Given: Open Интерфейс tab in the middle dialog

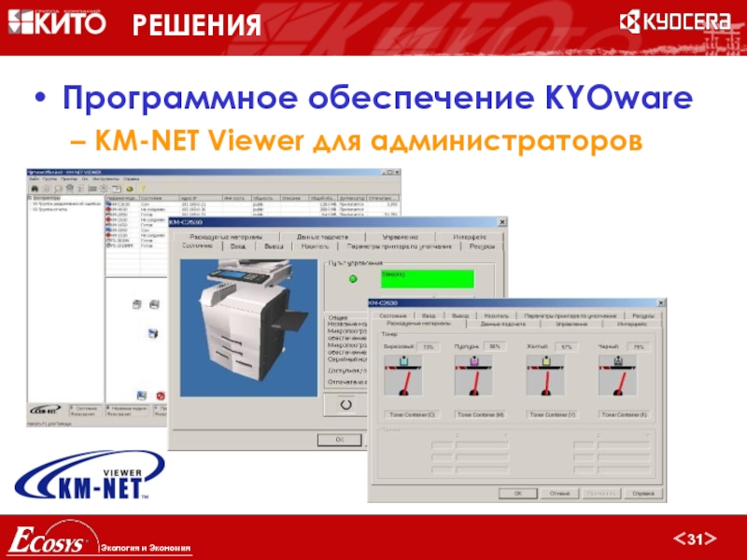Looking at the screenshot, I should pyautogui.click(x=470, y=237).
